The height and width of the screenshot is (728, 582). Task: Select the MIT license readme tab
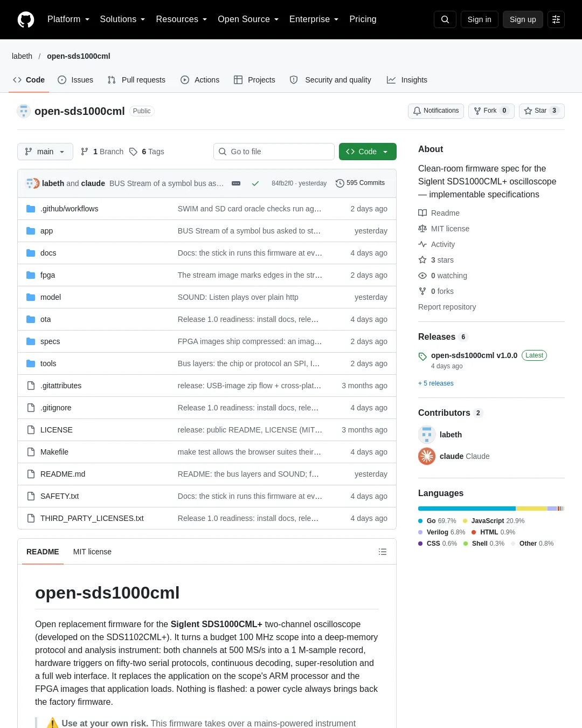point(92,552)
